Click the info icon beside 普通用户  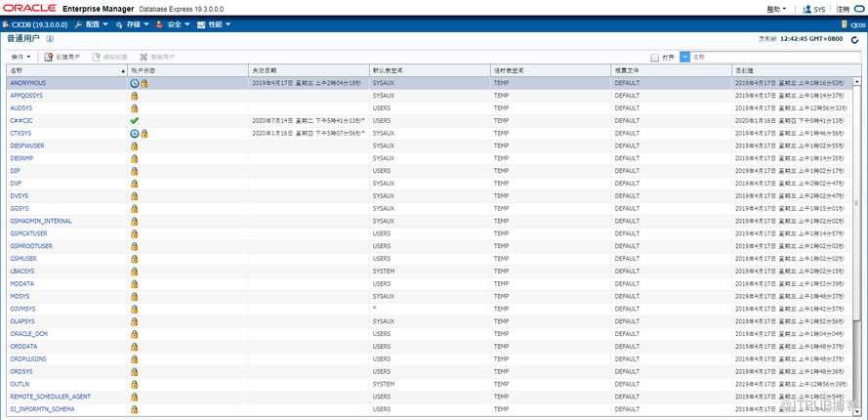[50, 39]
